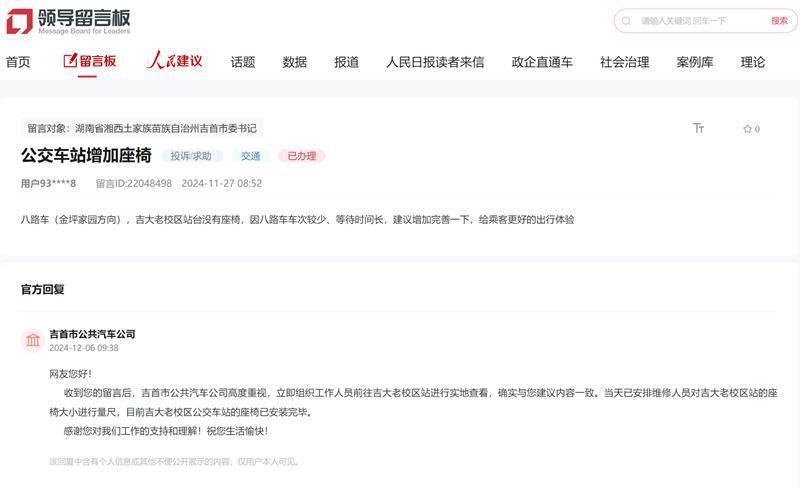Viewport: 800px width, 488px height.
Task: Click the reply time 2024-12-06 09:38
Action: (84, 348)
